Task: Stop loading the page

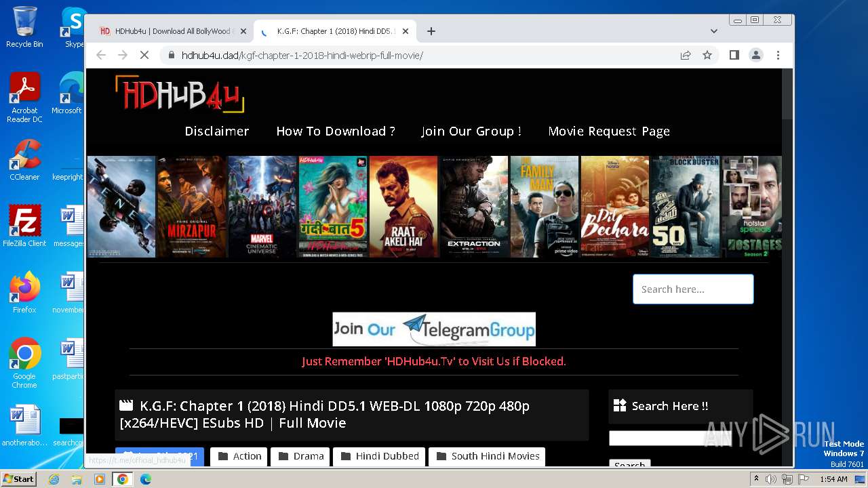Action: coord(144,55)
